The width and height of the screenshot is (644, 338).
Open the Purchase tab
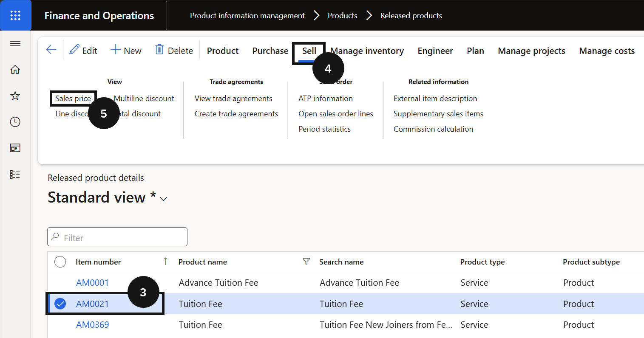(x=270, y=51)
